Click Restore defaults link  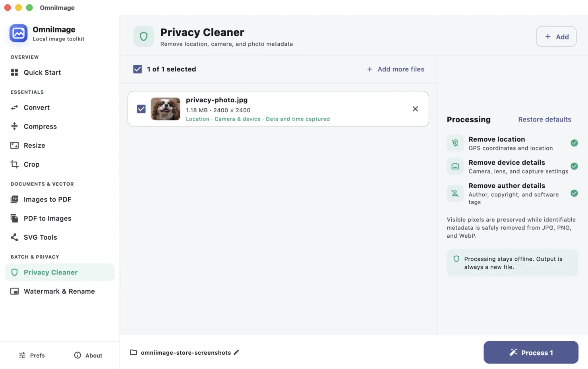pos(545,119)
